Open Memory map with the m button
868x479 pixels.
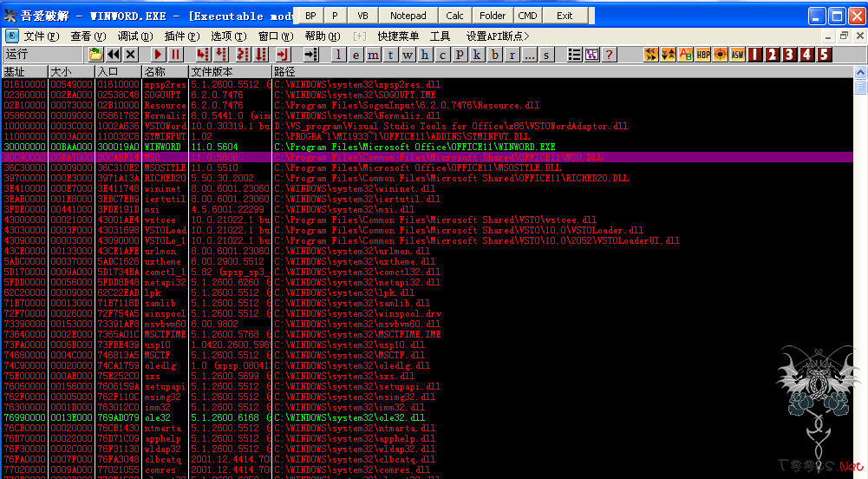[373, 55]
